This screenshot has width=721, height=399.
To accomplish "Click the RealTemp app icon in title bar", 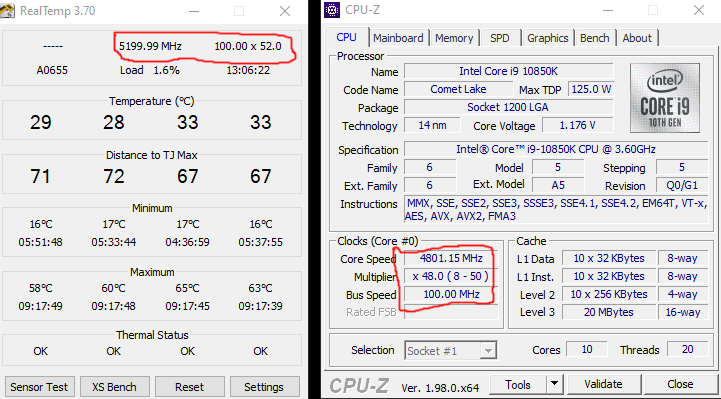I will 7,10.
